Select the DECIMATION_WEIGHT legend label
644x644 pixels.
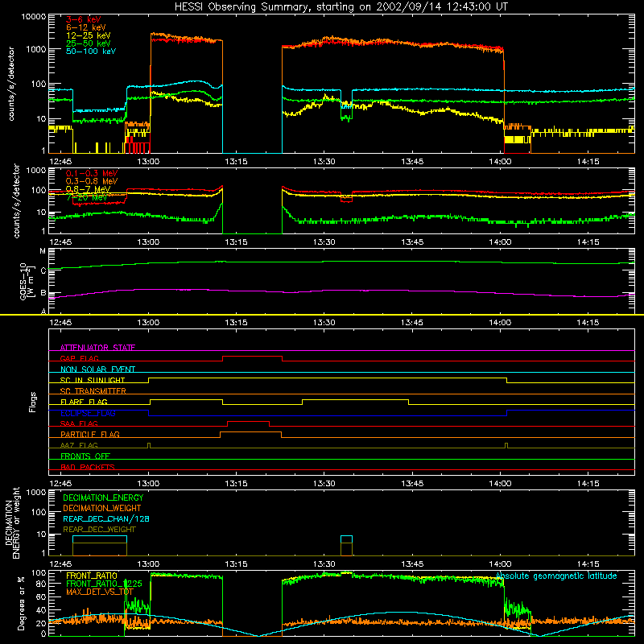[x=102, y=508]
